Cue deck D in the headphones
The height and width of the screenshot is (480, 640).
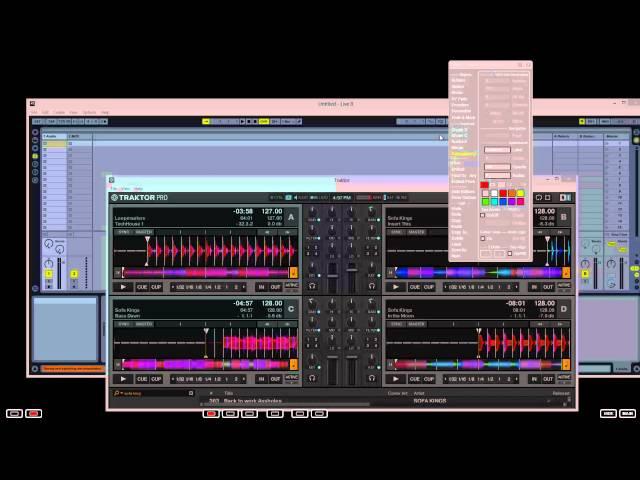(x=372, y=378)
